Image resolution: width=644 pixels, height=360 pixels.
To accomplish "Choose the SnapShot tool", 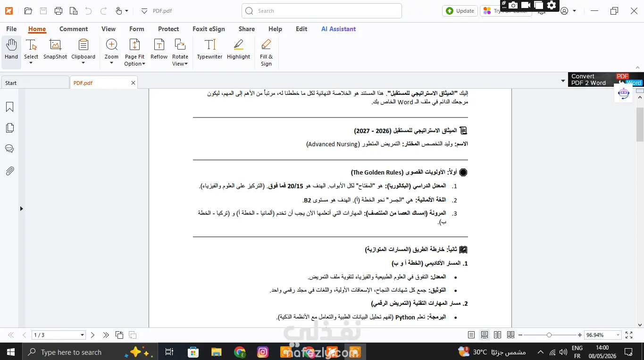I will pyautogui.click(x=55, y=50).
